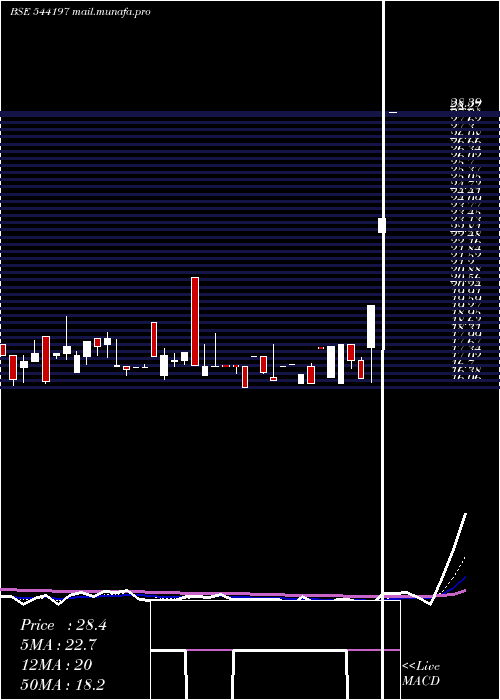Open the '<<Live MACD' label
This screenshot has width=500, height=700.
coord(421,673)
